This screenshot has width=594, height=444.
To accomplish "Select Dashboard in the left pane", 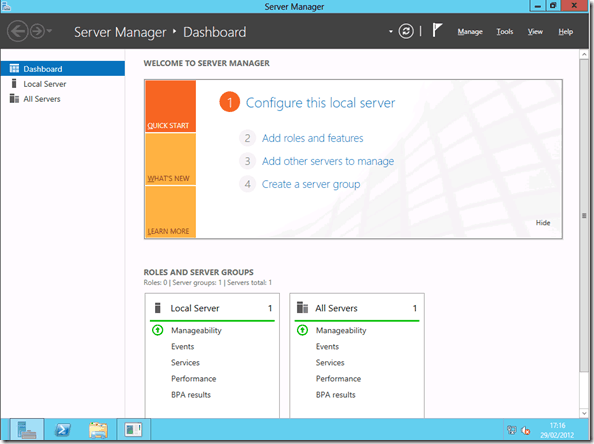I will tap(63, 69).
